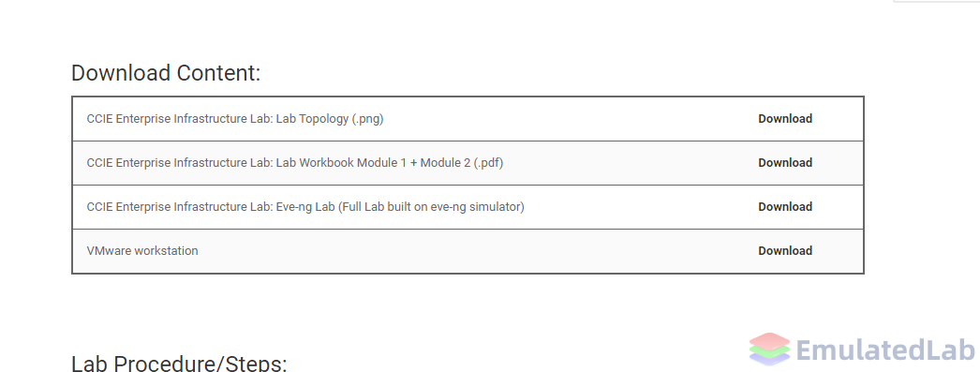
Task: Click the "(Full Lab built on eve-ng simulator)" note
Action: point(431,207)
